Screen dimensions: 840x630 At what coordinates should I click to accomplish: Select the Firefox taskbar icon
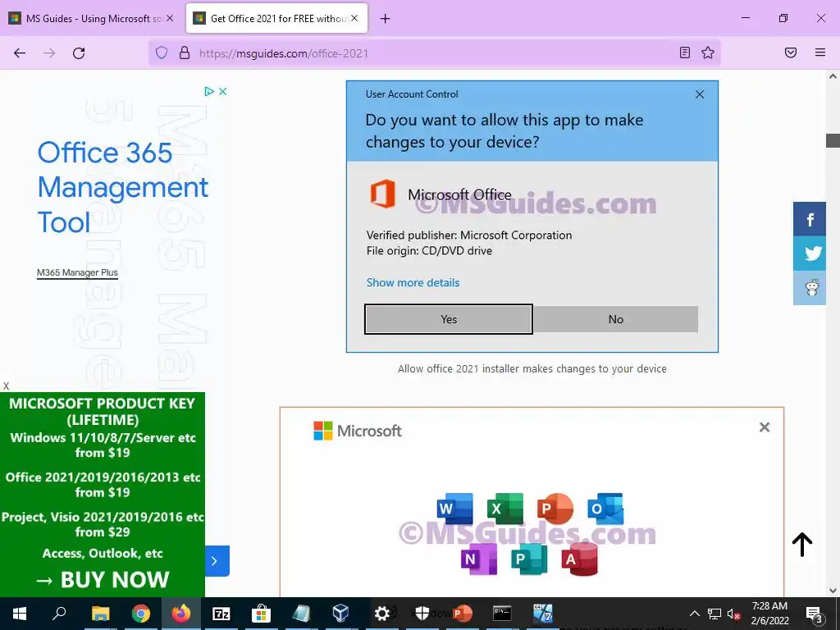181,614
